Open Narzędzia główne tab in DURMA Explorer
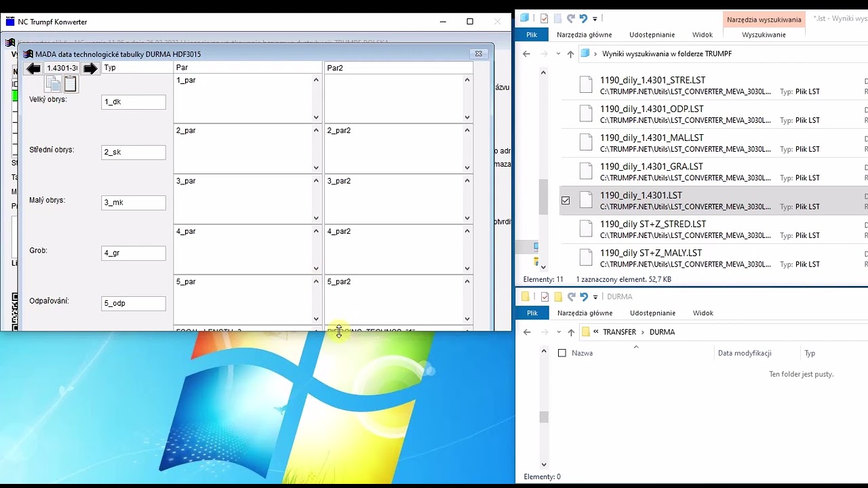 pyautogui.click(x=585, y=313)
